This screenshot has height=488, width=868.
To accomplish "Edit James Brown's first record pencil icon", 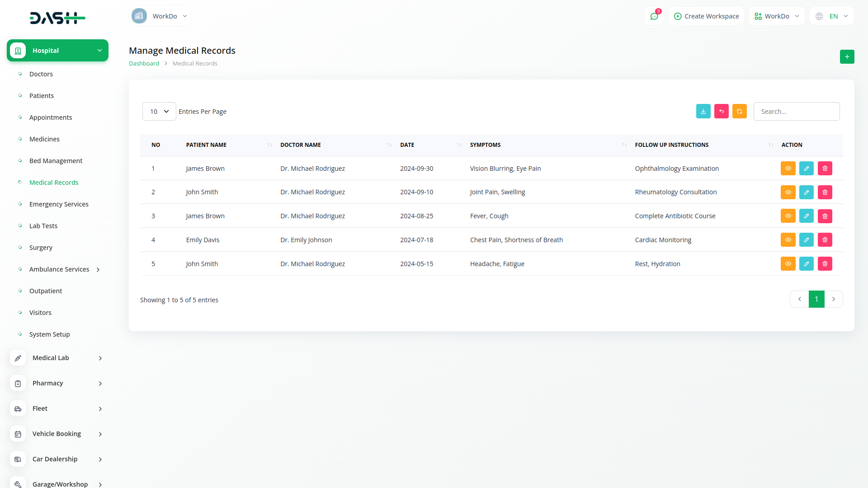I will click(806, 169).
